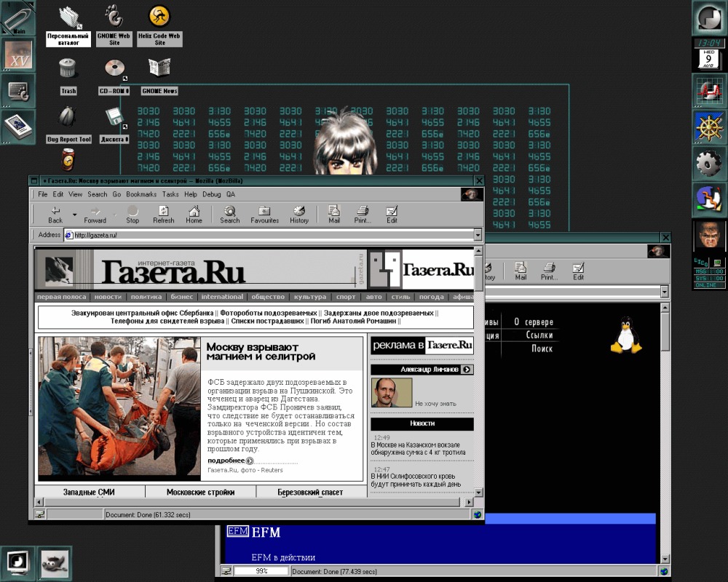The width and height of the screenshot is (728, 582).
Task: Click the 'Поиск' link in background browser
Action: [542, 348]
